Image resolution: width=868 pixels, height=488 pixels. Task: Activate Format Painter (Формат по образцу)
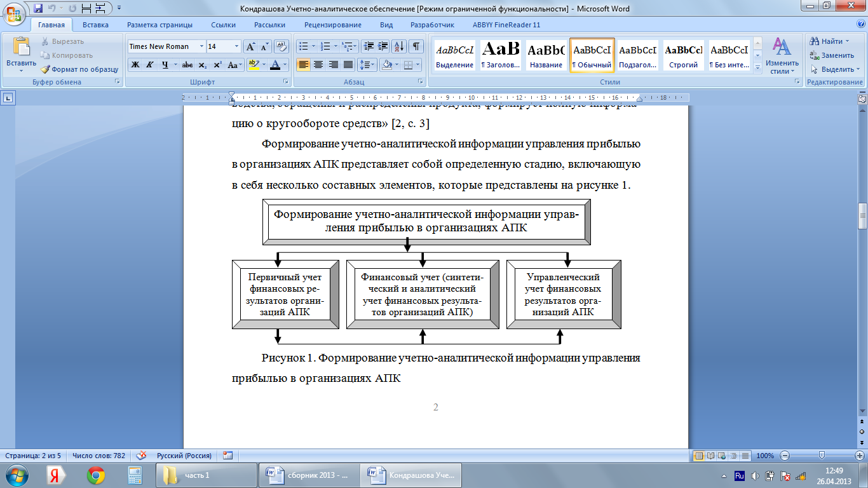coord(79,69)
